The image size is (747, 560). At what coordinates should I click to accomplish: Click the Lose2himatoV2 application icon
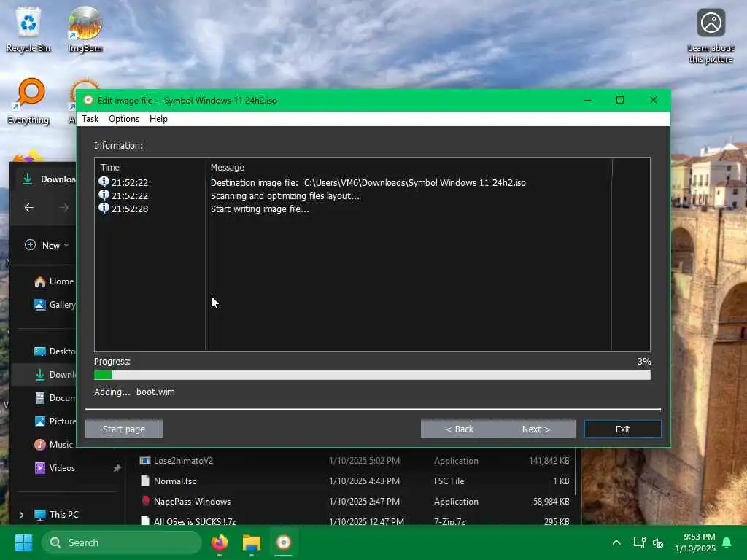coord(145,461)
